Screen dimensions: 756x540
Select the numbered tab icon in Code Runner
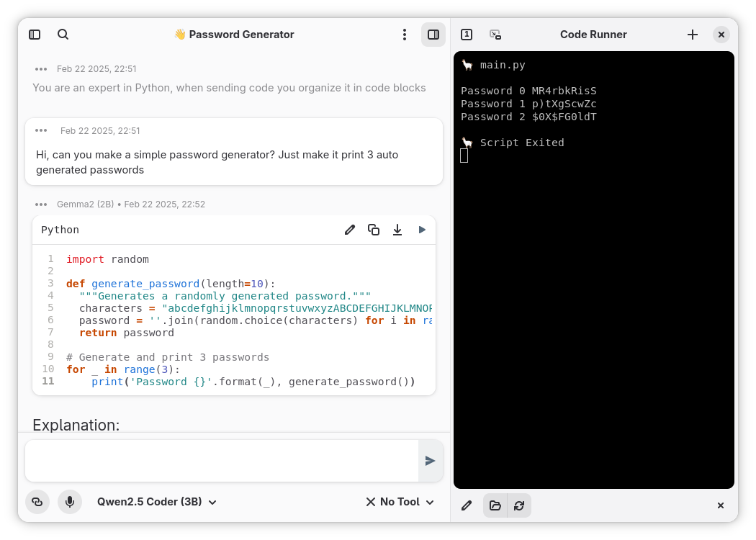click(x=467, y=35)
